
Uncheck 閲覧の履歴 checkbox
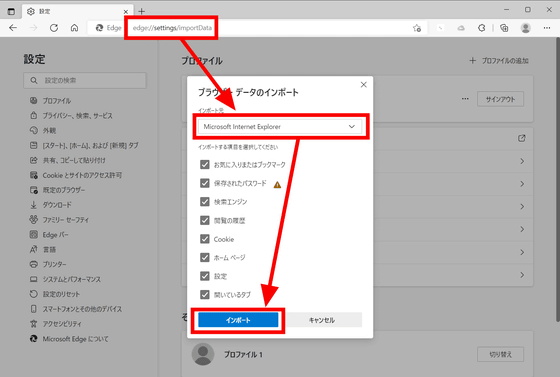click(205, 220)
